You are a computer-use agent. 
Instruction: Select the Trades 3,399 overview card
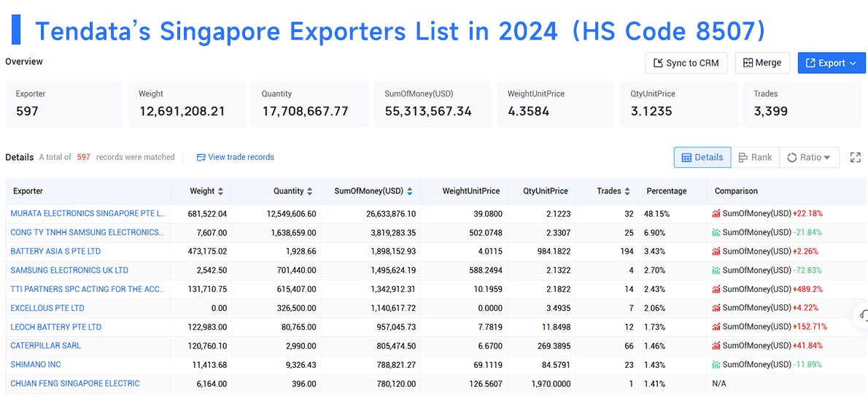tap(802, 104)
